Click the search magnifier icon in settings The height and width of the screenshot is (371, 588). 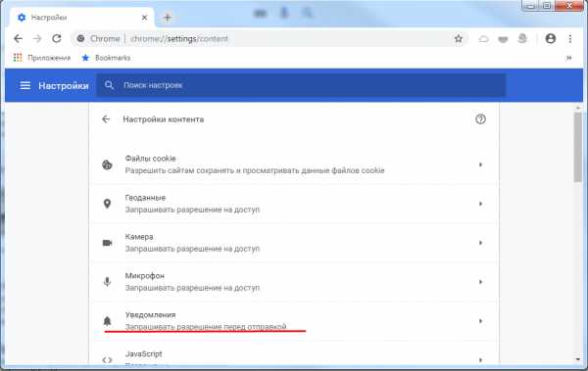tap(109, 85)
